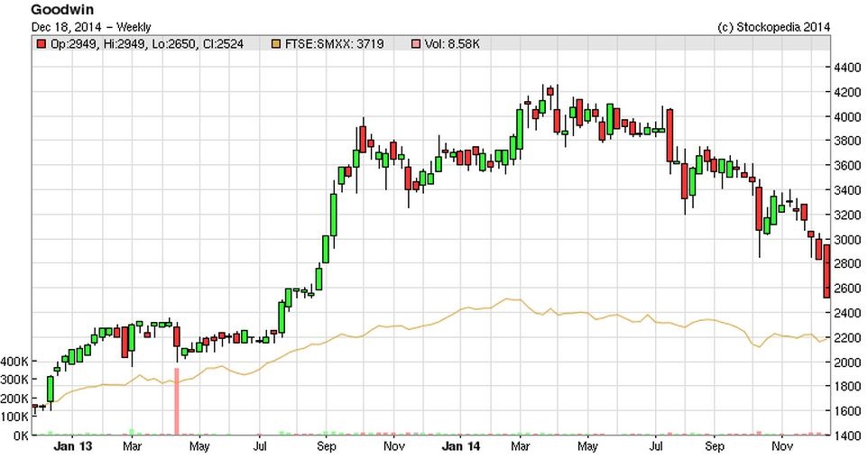Click the 'Dec 18, 2014 – Weekly' subtitle
868x468 pixels.
[91, 26]
